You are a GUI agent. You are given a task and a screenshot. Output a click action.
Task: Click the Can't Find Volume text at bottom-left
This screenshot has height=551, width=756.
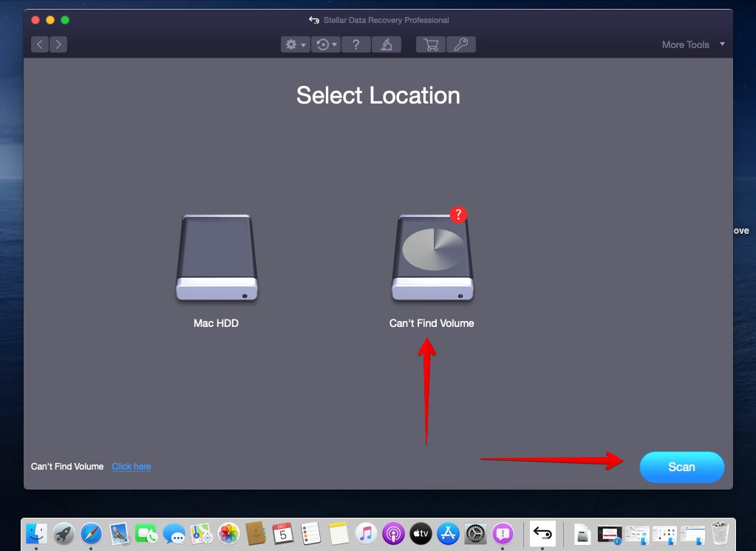[67, 467]
